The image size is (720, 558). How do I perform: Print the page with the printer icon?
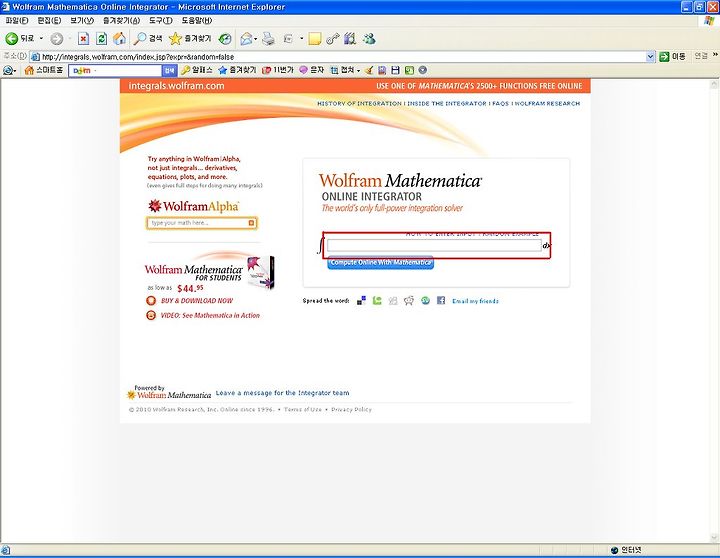(269, 39)
